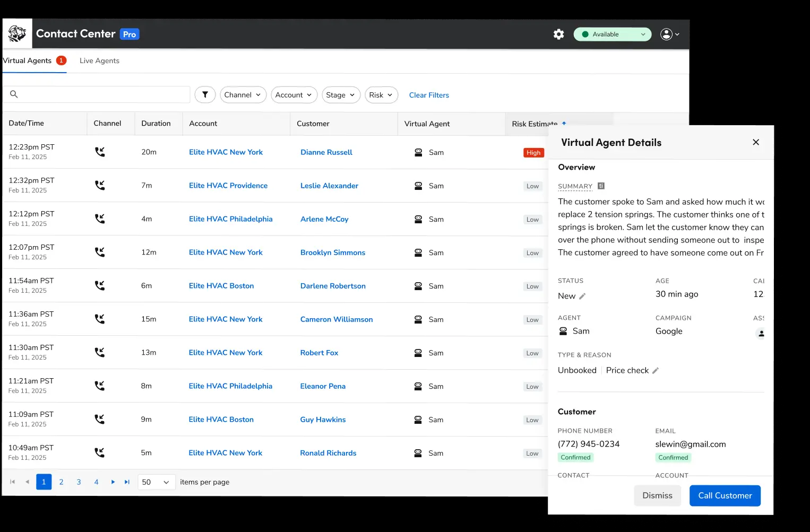This screenshot has width=810, height=532.
Task: Click the Sam agent bot icon in details panel
Action: pos(563,331)
